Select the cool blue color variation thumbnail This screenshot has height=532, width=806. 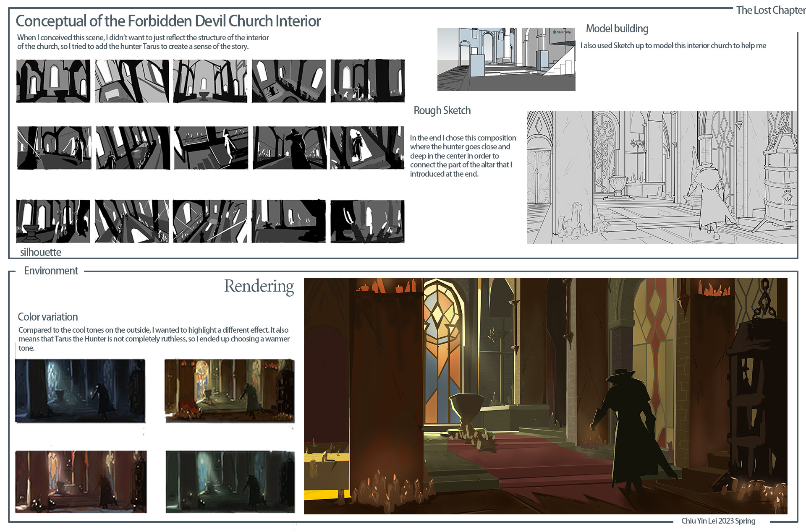(x=80, y=390)
